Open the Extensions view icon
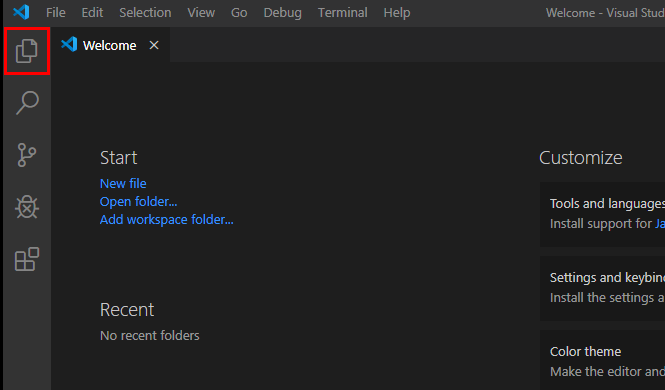The width and height of the screenshot is (665, 390). pos(27,259)
